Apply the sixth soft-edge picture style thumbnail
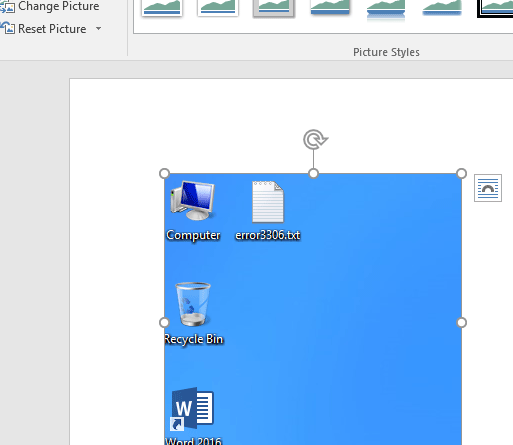Screen dimensions: 513x445 click(x=442, y=7)
